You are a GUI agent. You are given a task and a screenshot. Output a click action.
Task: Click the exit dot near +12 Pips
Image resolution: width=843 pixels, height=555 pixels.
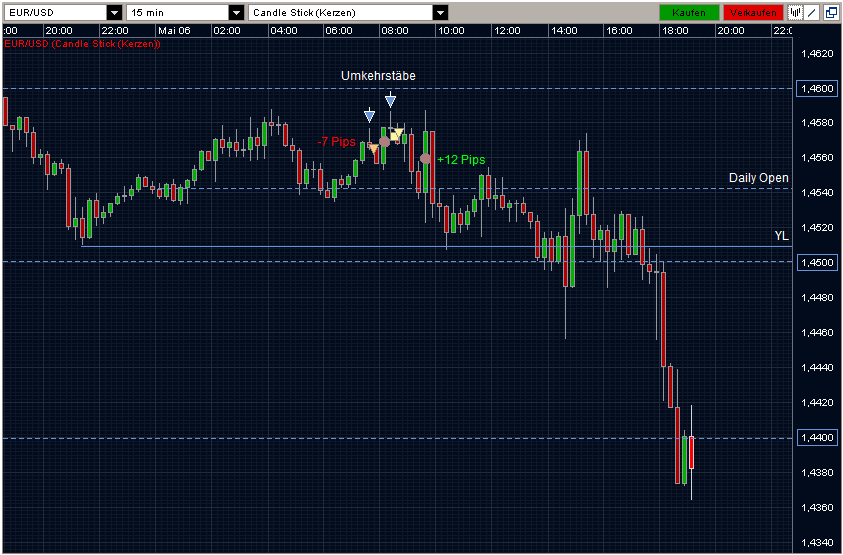coord(425,159)
